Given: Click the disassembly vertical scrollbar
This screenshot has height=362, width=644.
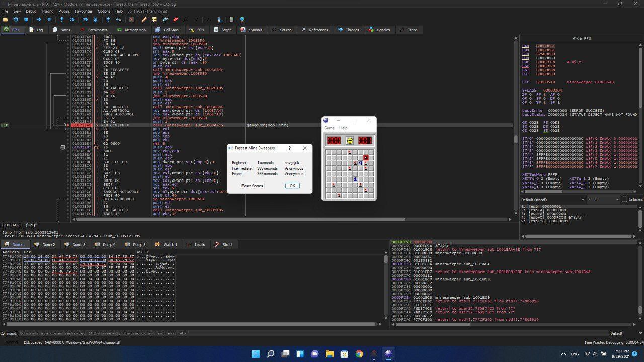Looking at the screenshot, I should (x=516, y=126).
